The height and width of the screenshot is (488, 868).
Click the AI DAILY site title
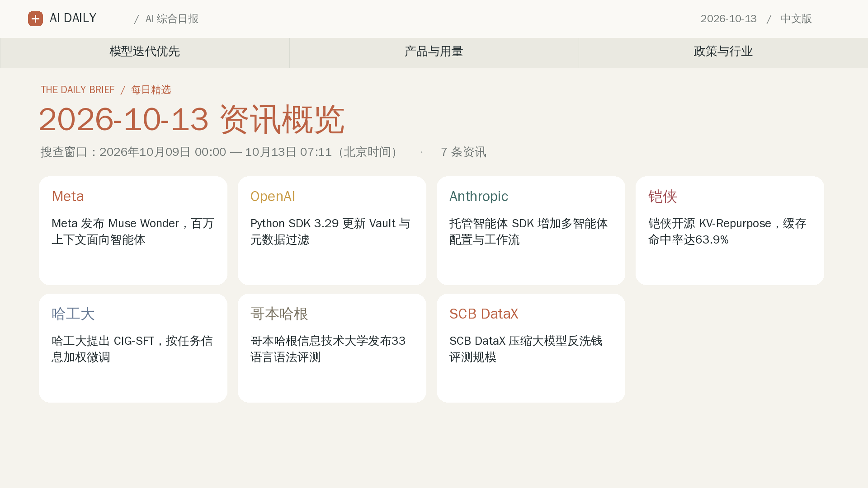tap(73, 18)
